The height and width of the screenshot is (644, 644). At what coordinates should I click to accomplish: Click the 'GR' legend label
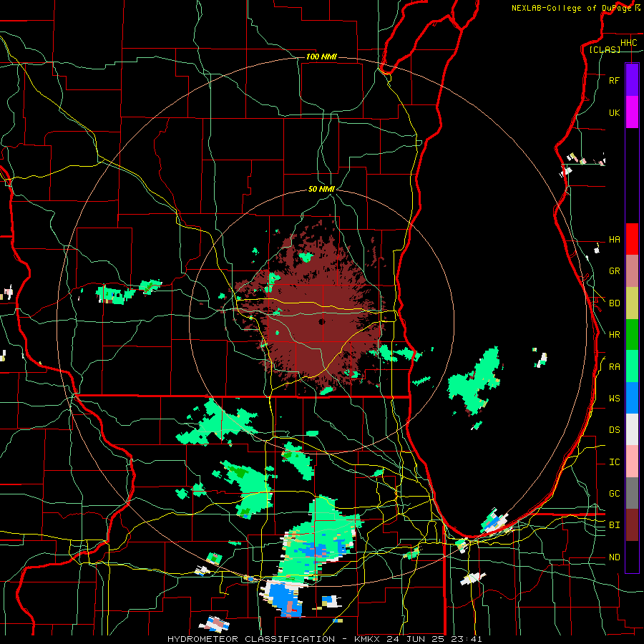click(614, 271)
